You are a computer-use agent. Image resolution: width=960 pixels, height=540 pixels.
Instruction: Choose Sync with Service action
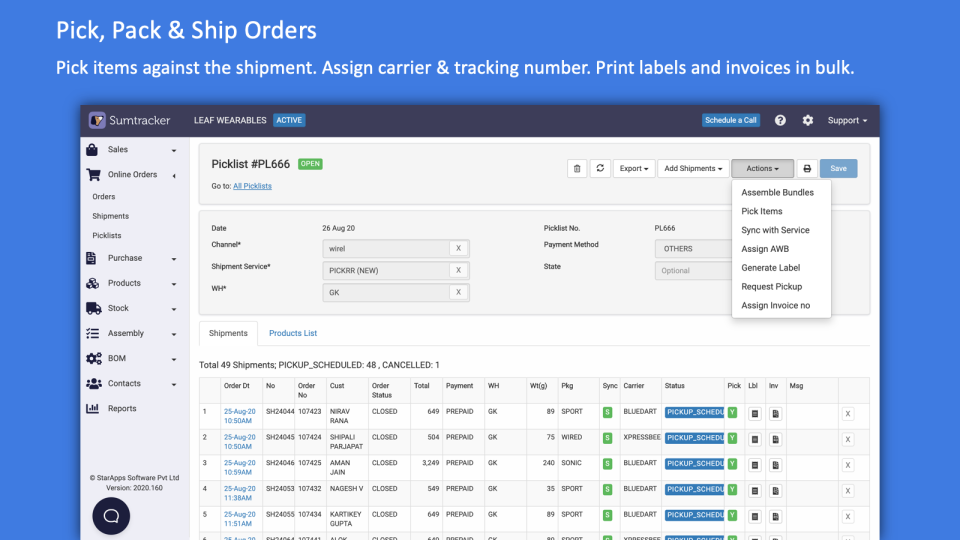775,230
